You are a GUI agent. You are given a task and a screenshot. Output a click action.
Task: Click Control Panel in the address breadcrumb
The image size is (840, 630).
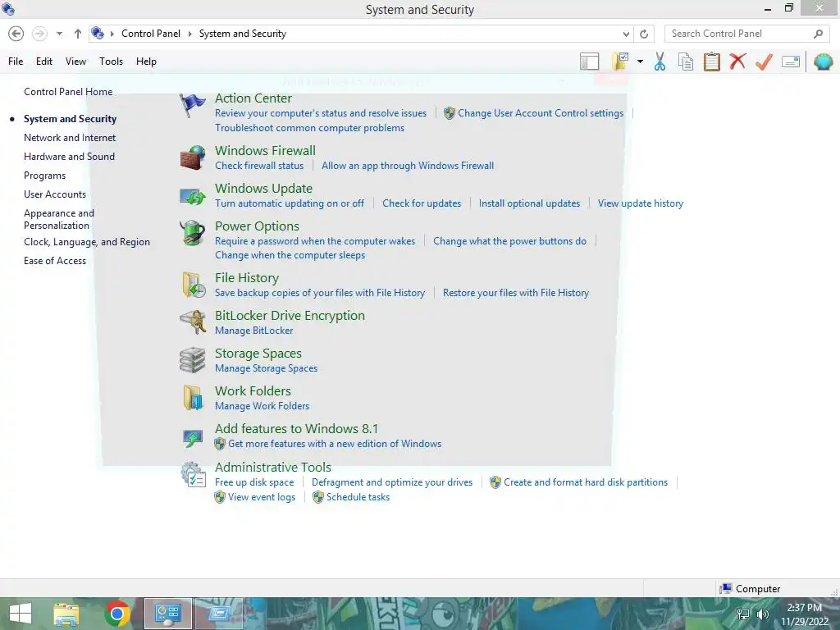tap(151, 34)
